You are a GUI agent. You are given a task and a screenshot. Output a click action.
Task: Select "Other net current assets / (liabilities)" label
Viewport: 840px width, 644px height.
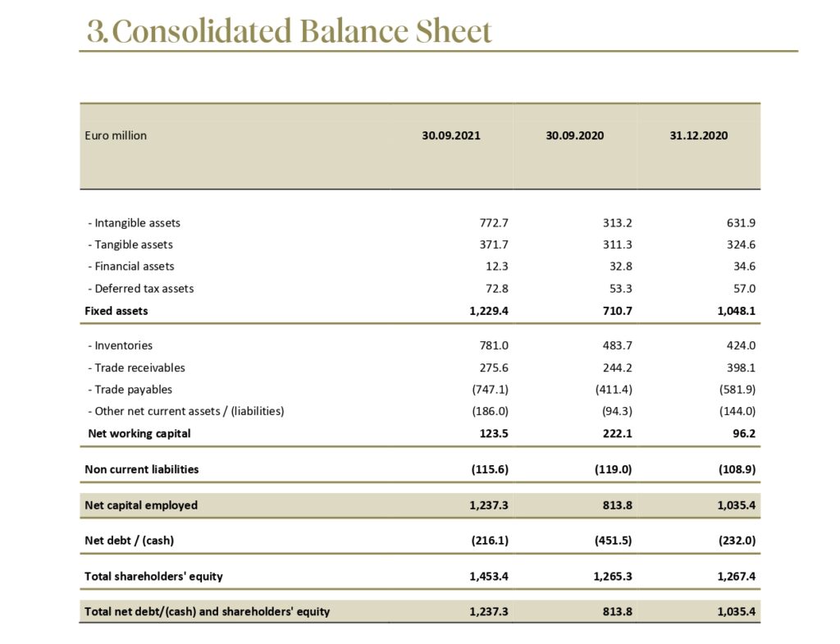tap(185, 411)
